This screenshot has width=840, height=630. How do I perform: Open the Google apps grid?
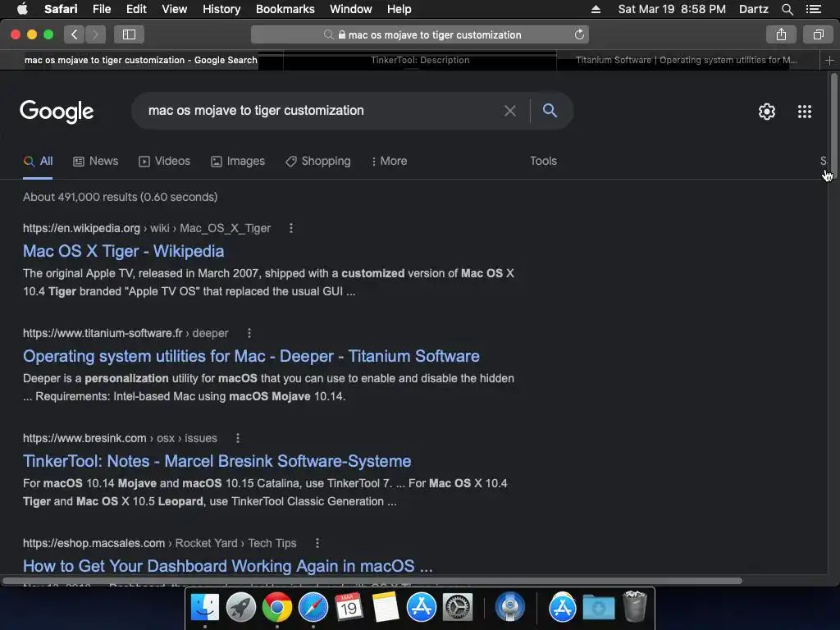(x=804, y=112)
